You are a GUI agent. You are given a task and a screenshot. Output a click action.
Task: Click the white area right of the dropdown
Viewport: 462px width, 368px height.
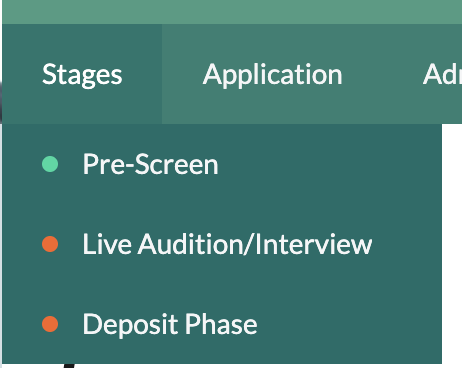tap(452, 244)
